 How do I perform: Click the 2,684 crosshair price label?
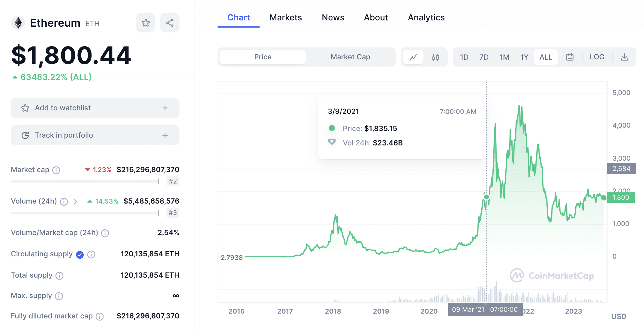point(621,168)
